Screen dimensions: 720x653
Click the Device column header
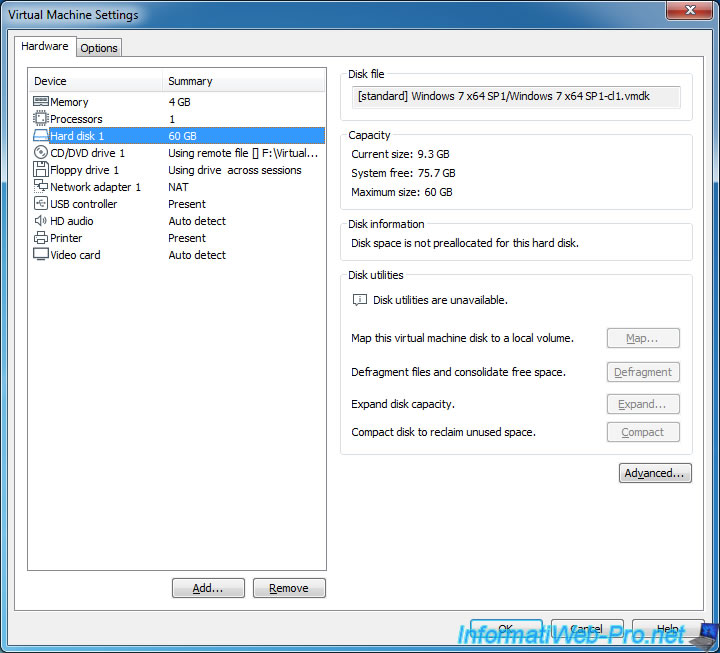(x=95, y=81)
